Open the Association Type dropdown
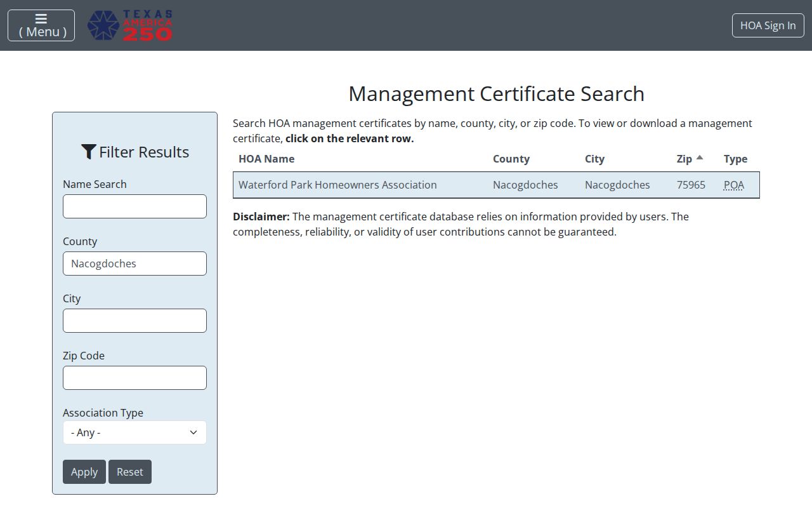Screen dimensions: 812x508 134,432
